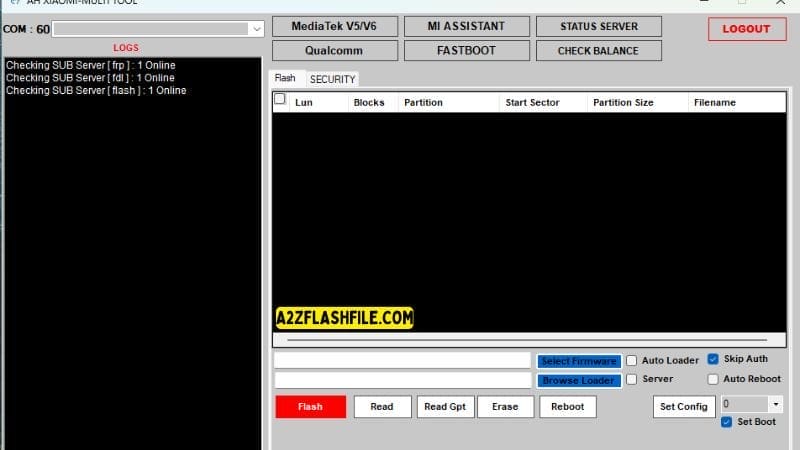
Task: Expand the COM port dropdown
Action: pos(257,29)
